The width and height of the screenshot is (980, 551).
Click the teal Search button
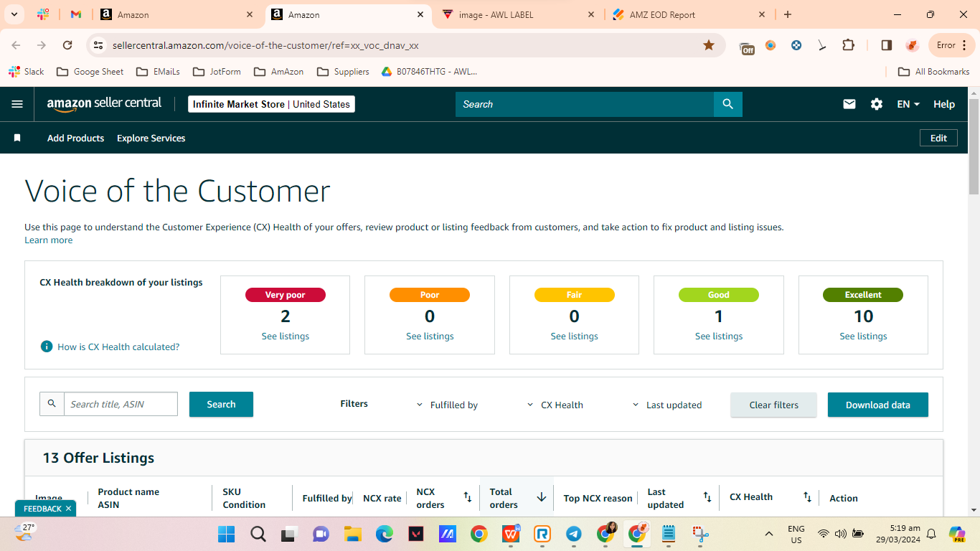(x=221, y=404)
